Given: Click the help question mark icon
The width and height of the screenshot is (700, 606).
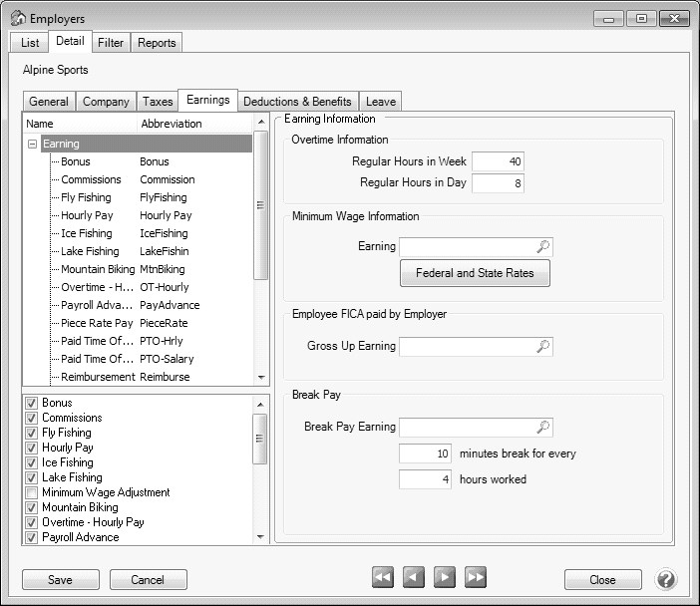Looking at the screenshot, I should [x=666, y=579].
